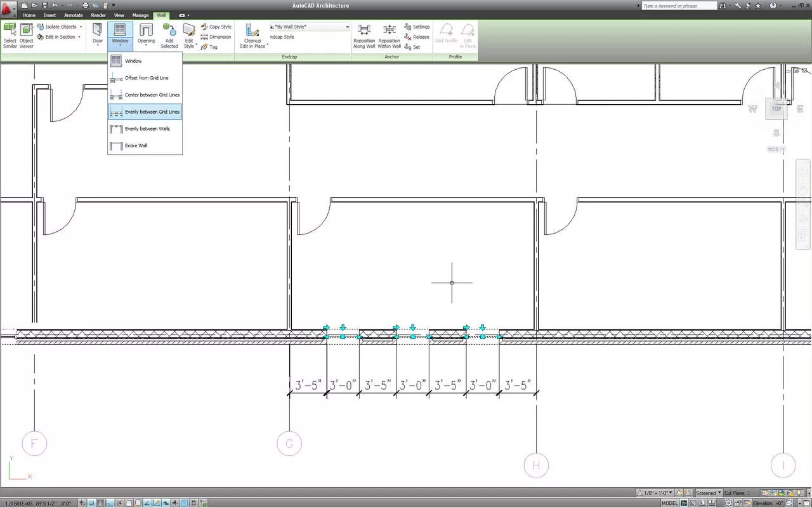The image size is (812, 508).
Task: Toggle Ortho Mode in status bar
Action: point(110,503)
